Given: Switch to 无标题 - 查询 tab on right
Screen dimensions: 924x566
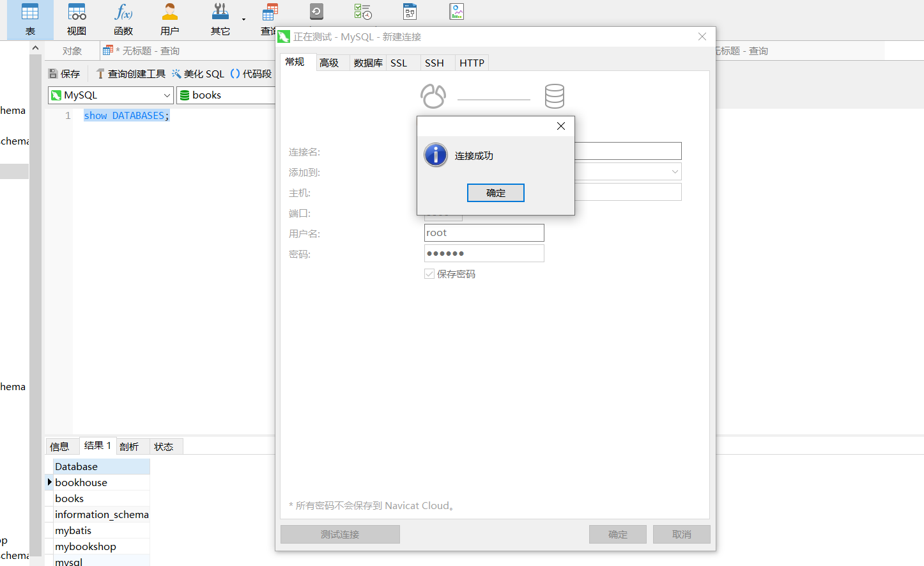Looking at the screenshot, I should [741, 51].
